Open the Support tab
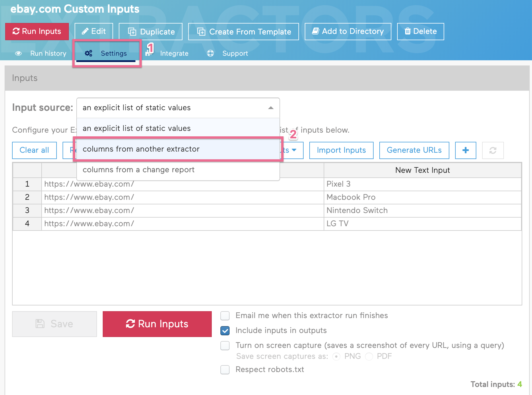This screenshot has width=532, height=395. coord(235,53)
